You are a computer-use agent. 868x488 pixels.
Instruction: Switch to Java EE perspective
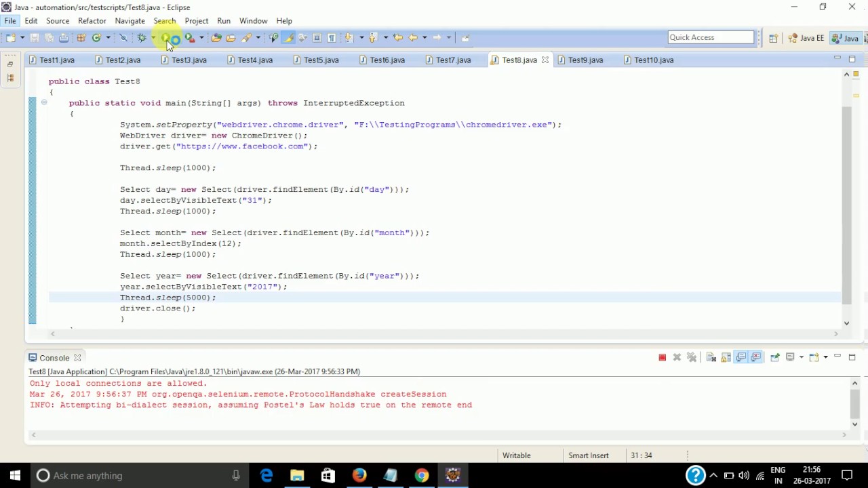tap(806, 39)
